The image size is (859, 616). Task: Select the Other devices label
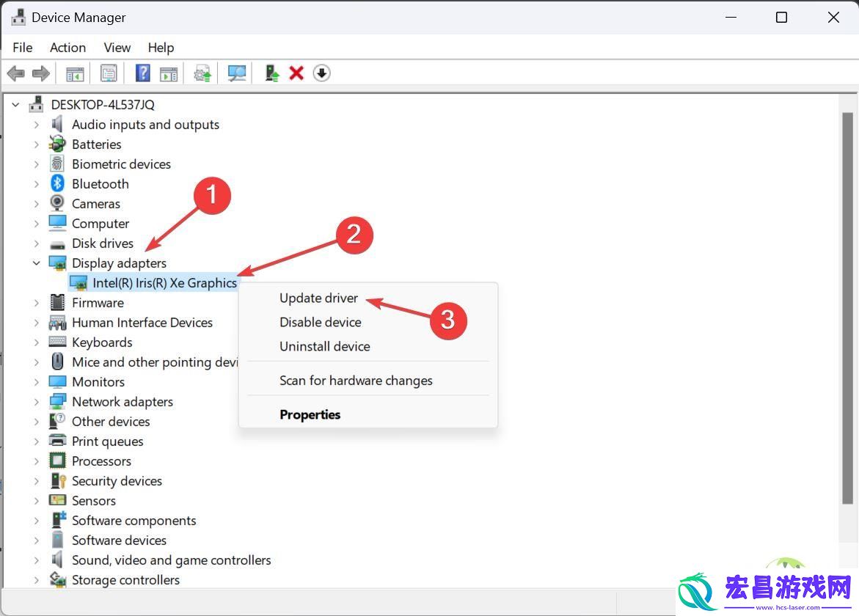tap(111, 421)
